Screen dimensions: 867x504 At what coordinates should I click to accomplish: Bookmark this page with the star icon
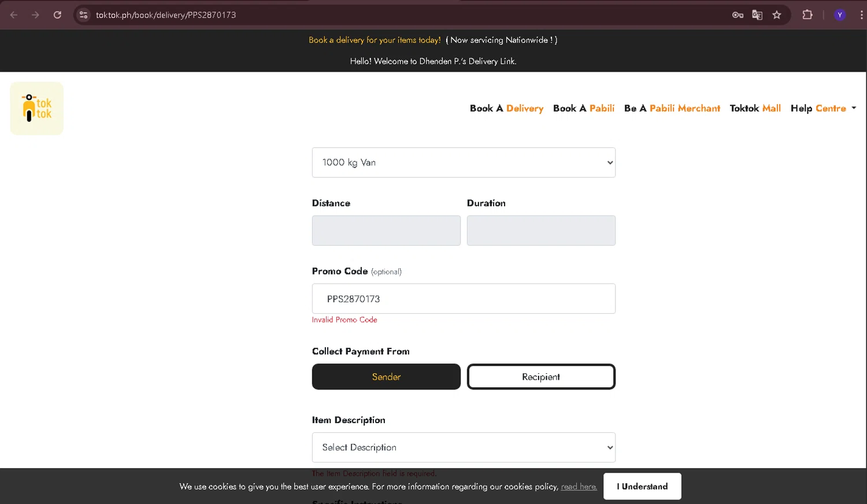(777, 15)
